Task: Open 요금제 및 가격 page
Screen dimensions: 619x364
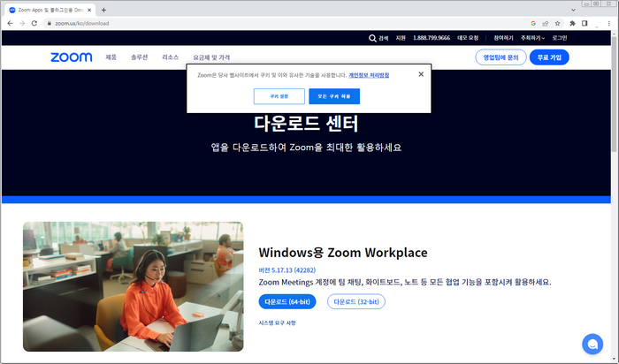Action: pyautogui.click(x=211, y=57)
